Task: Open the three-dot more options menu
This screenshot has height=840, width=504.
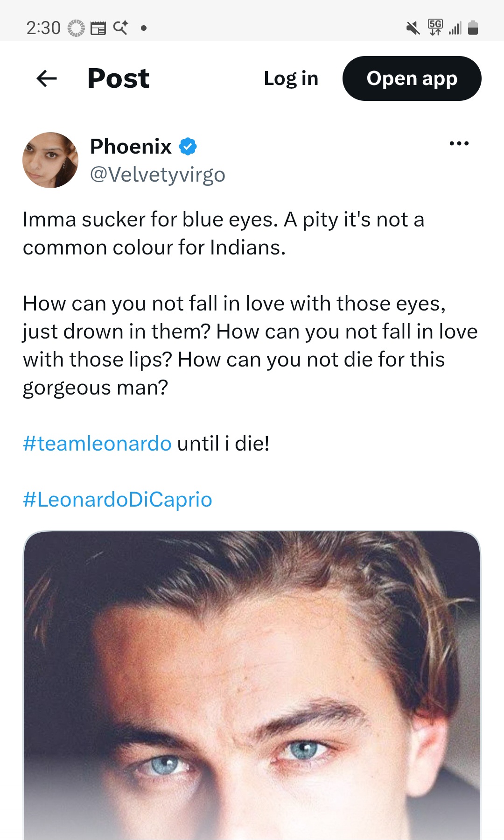Action: pos(459,143)
